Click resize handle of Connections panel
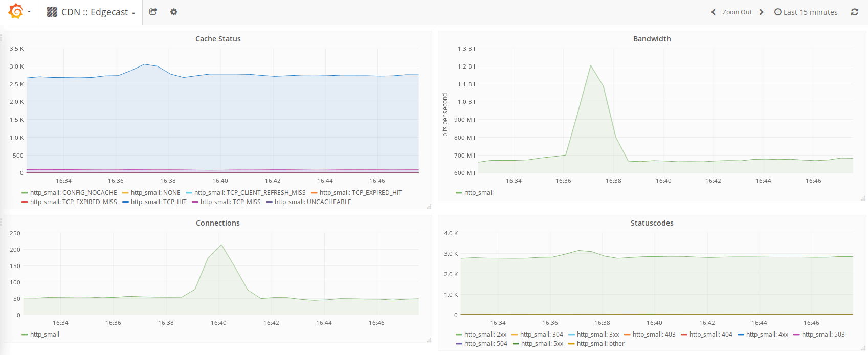This screenshot has height=355, width=868. 429,340
